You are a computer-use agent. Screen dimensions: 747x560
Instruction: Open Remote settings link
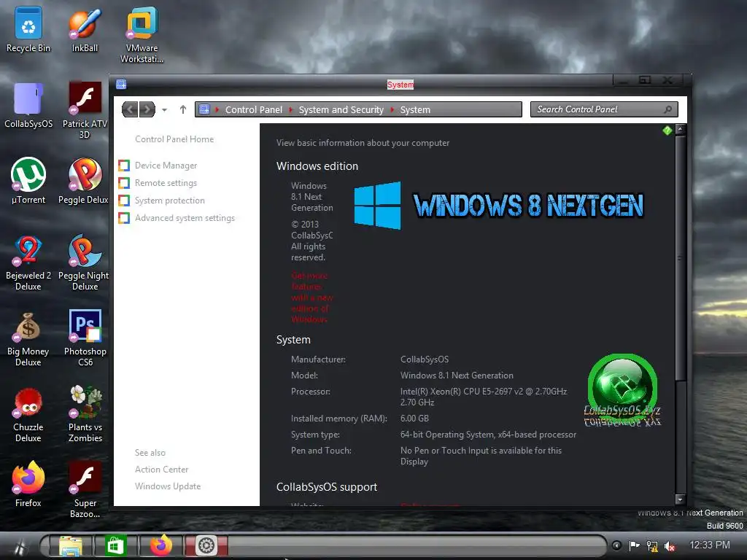tap(166, 183)
